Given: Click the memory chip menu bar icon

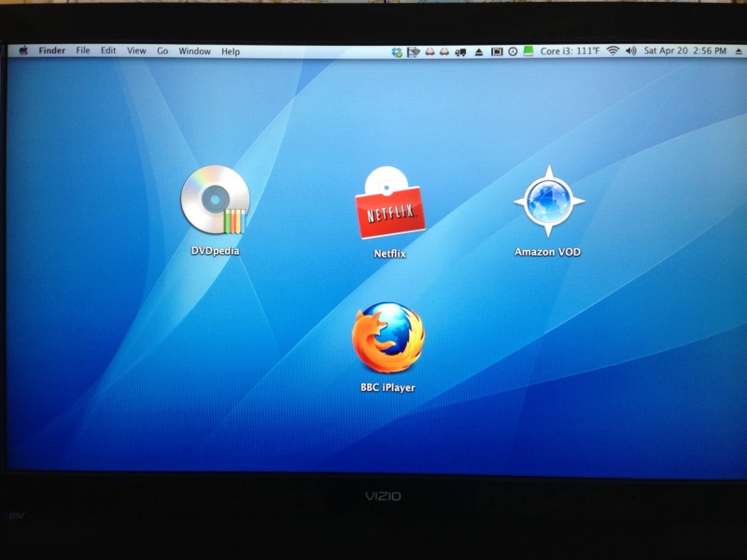Looking at the screenshot, I should point(497,51).
